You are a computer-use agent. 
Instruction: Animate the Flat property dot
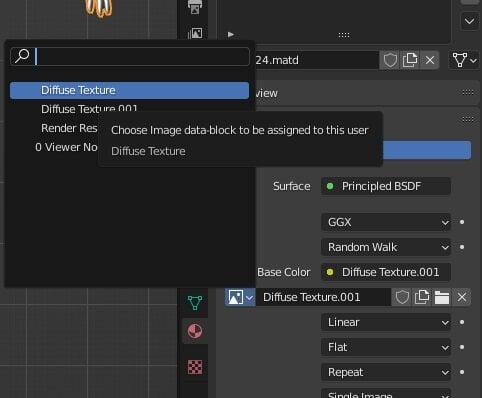(x=462, y=347)
